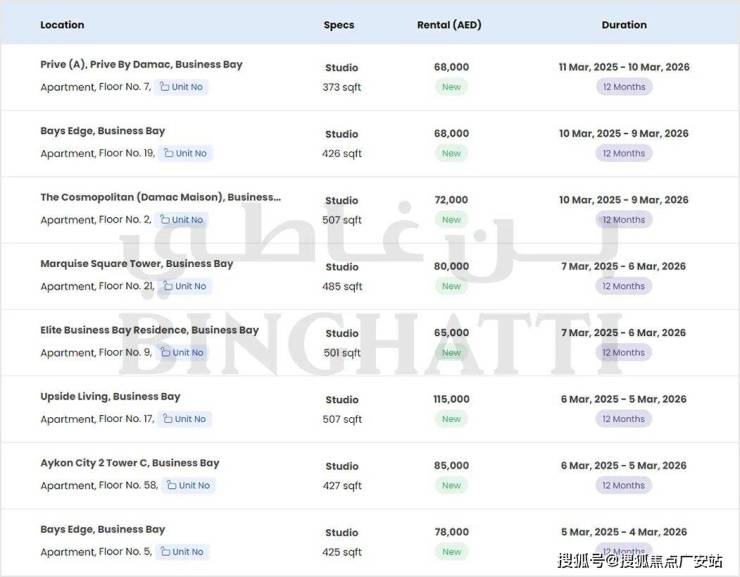Viewport: 740px width, 577px height.
Task: Click New badge under 115,000 rental
Action: [452, 419]
